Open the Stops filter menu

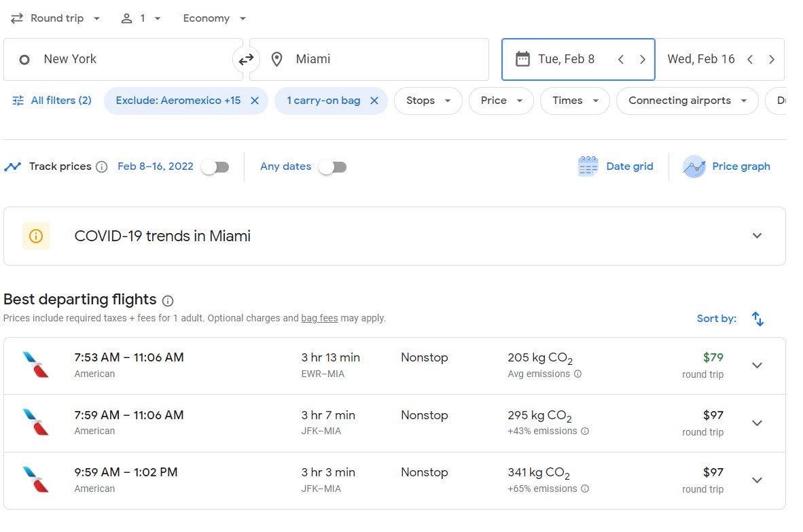[x=428, y=101]
